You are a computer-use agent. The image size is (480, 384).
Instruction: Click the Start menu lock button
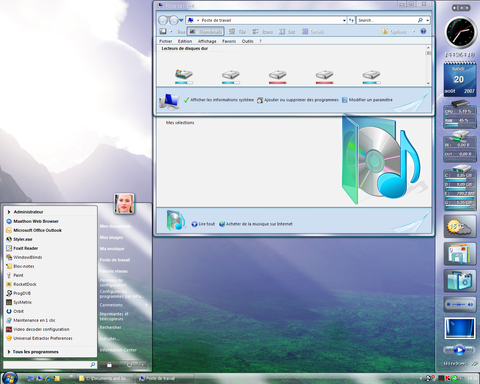[x=109, y=365]
